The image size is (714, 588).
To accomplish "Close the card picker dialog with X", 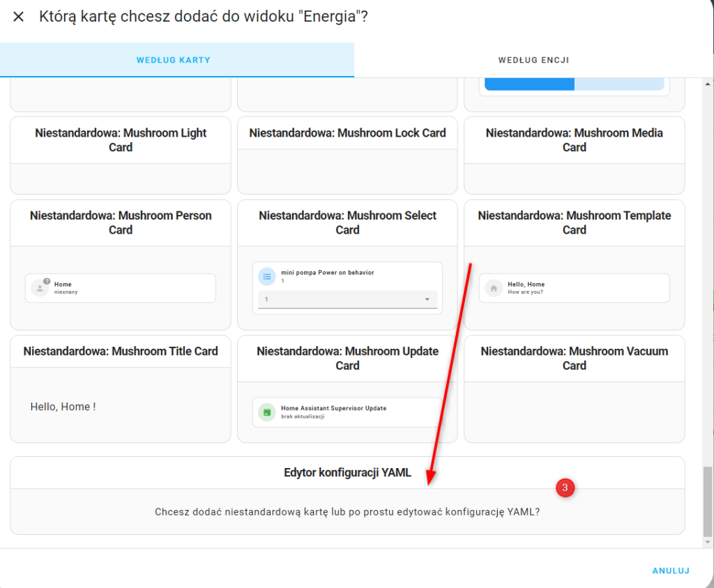I will pyautogui.click(x=19, y=17).
